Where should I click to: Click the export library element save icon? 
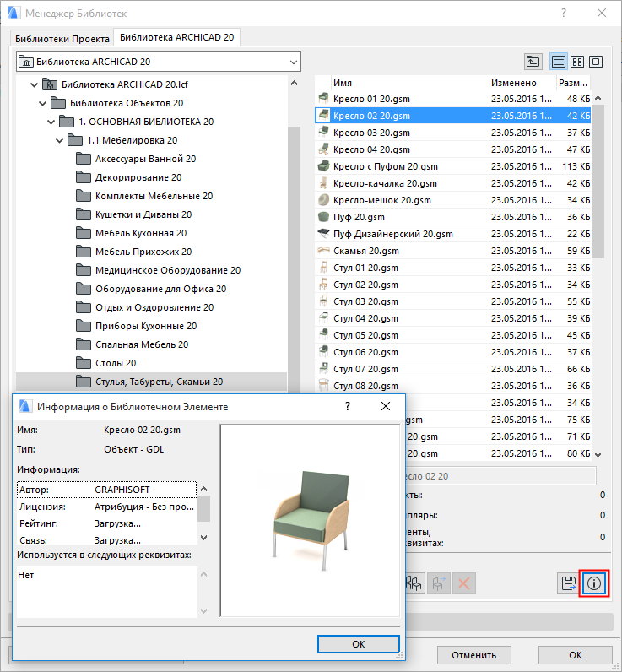pos(569,583)
